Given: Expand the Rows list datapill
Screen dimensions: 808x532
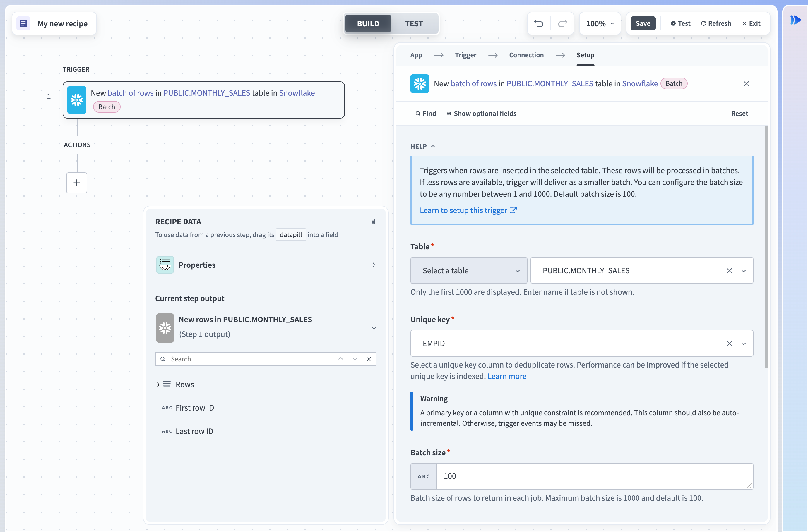Looking at the screenshot, I should 158,385.
